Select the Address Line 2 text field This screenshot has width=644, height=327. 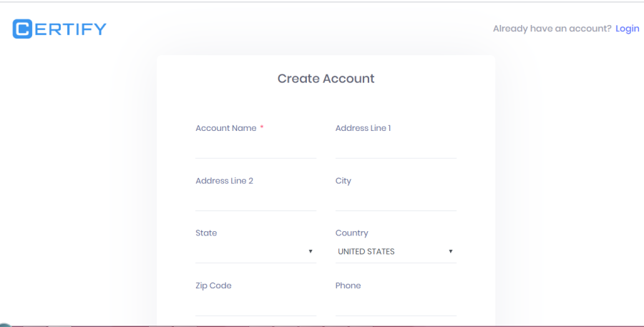point(256,201)
